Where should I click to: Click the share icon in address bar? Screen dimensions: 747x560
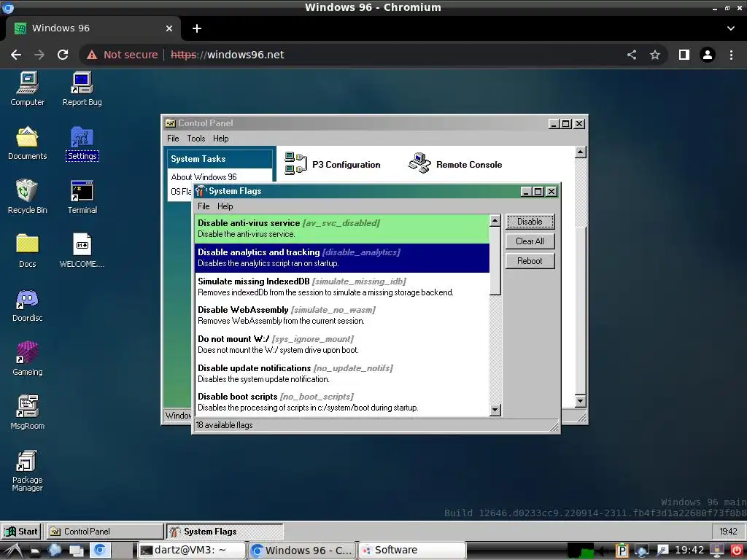point(632,55)
